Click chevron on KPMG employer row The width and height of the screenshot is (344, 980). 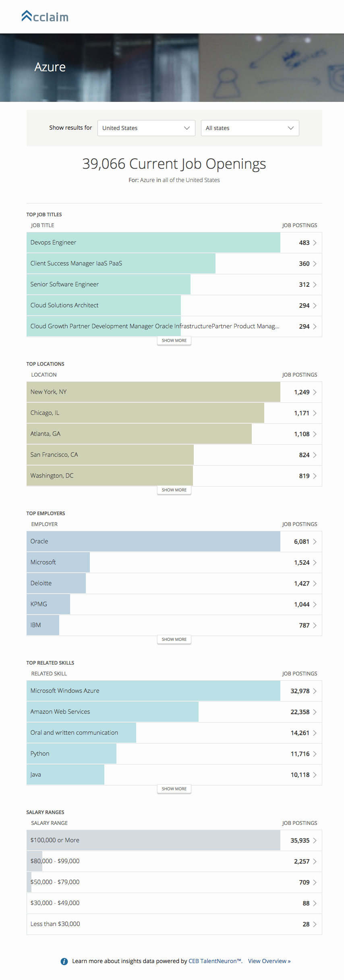315,605
